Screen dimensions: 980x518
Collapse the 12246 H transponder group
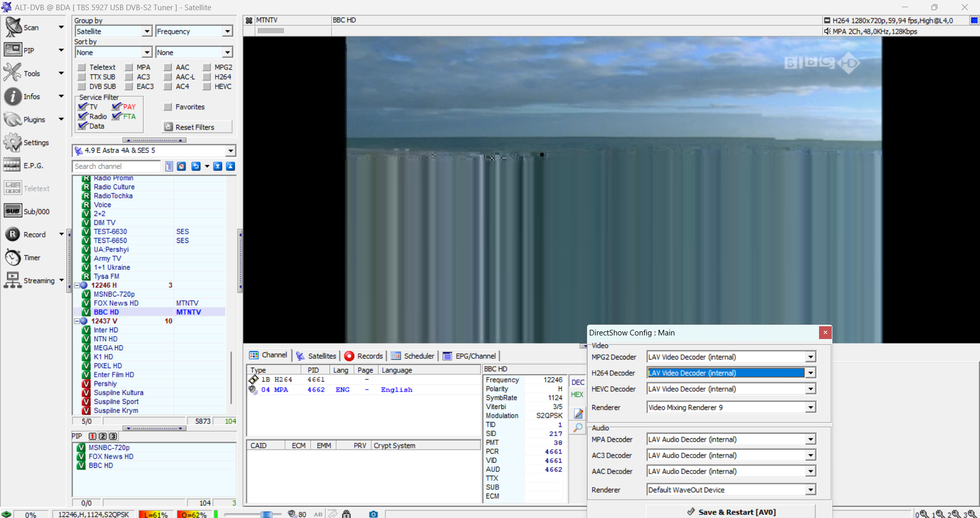tap(77, 285)
